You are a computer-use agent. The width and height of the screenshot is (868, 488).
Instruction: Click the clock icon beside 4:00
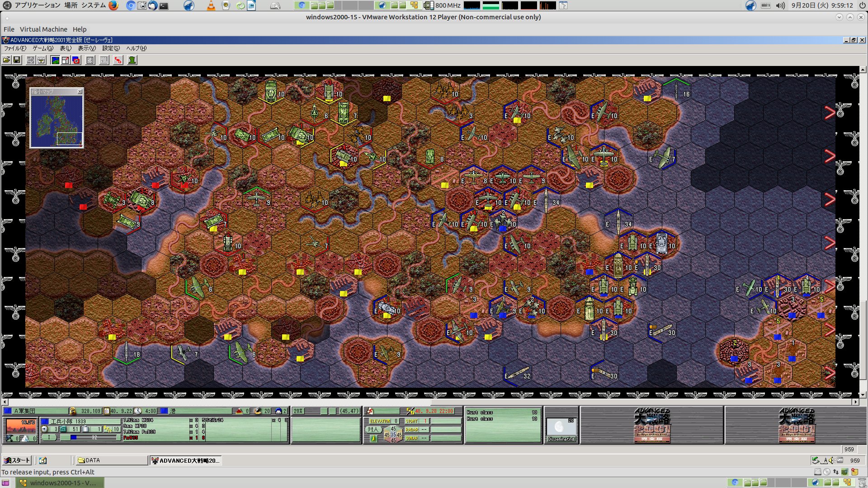coord(138,411)
